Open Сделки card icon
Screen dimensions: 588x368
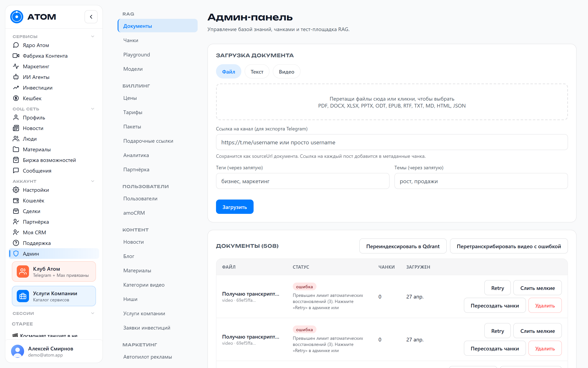(x=16, y=211)
